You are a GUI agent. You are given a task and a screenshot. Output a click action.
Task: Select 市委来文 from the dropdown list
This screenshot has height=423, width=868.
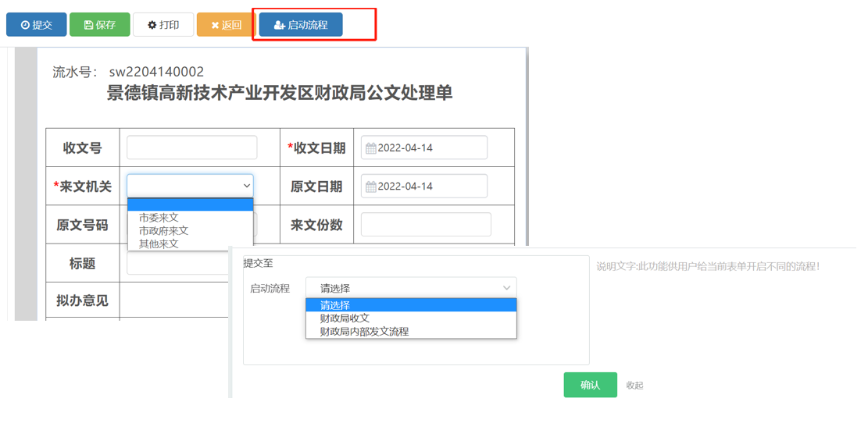click(159, 218)
